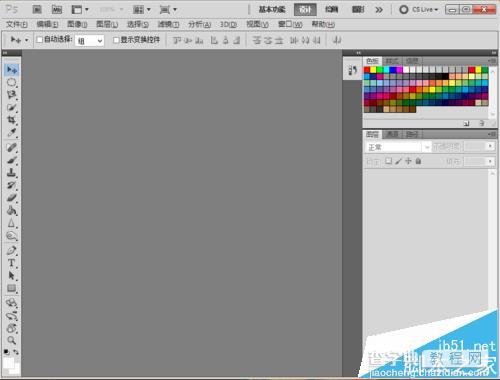Pick the red swatch in the swatches panel
This screenshot has height=380, width=500.
[x=367, y=70]
